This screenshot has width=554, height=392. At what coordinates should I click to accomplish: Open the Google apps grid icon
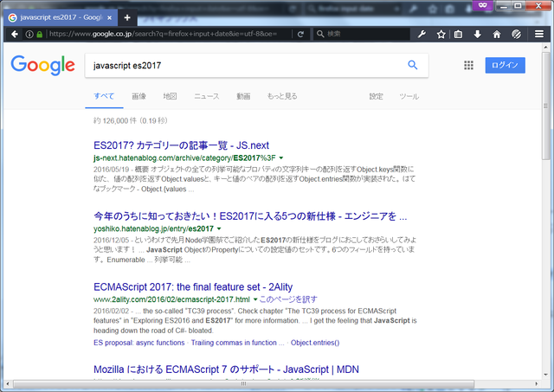pyautogui.click(x=468, y=66)
